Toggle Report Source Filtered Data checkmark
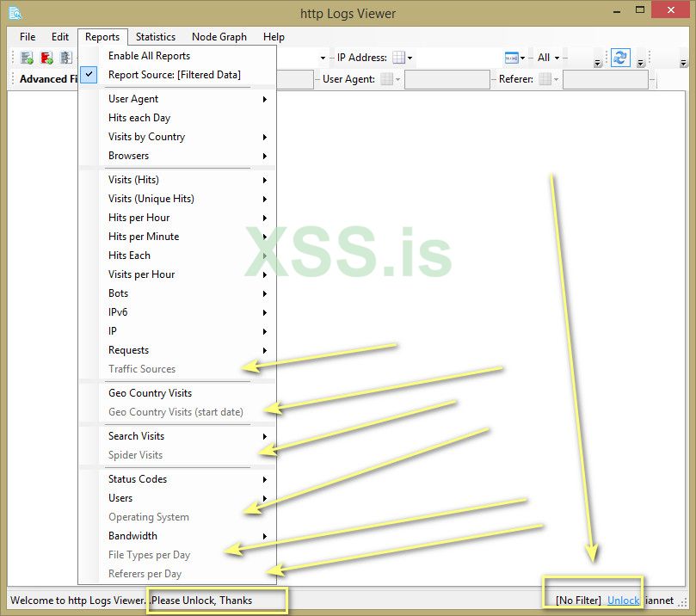The height and width of the screenshot is (616, 696). click(89, 74)
